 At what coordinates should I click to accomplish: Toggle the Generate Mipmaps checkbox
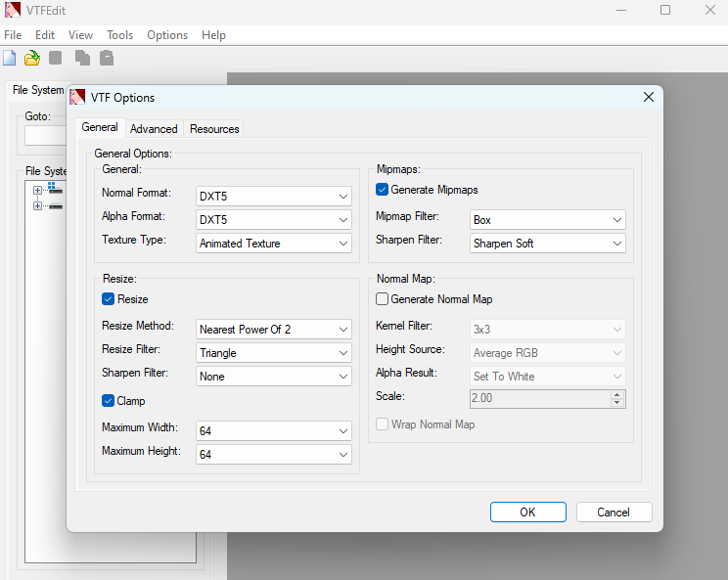[x=382, y=190]
